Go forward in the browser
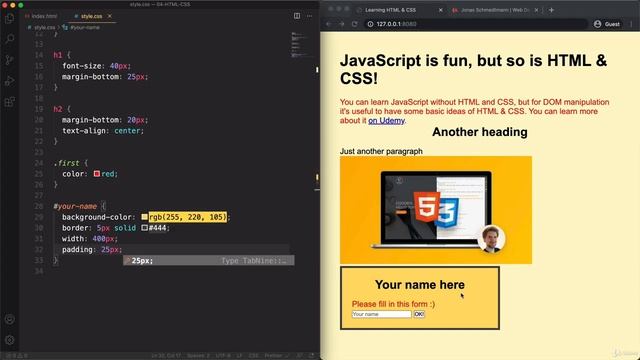640x360 pixels. (x=342, y=24)
